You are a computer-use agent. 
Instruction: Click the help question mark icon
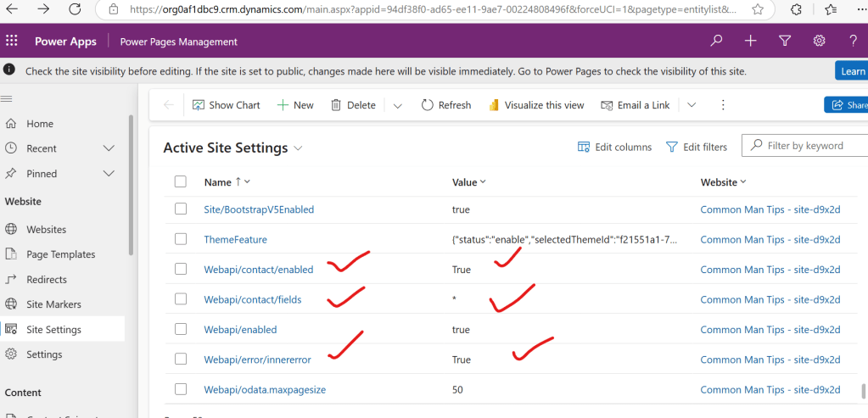pos(853,41)
